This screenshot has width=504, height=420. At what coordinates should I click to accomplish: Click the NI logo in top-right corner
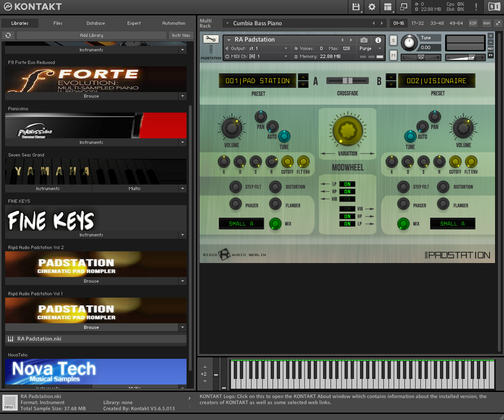494,7
